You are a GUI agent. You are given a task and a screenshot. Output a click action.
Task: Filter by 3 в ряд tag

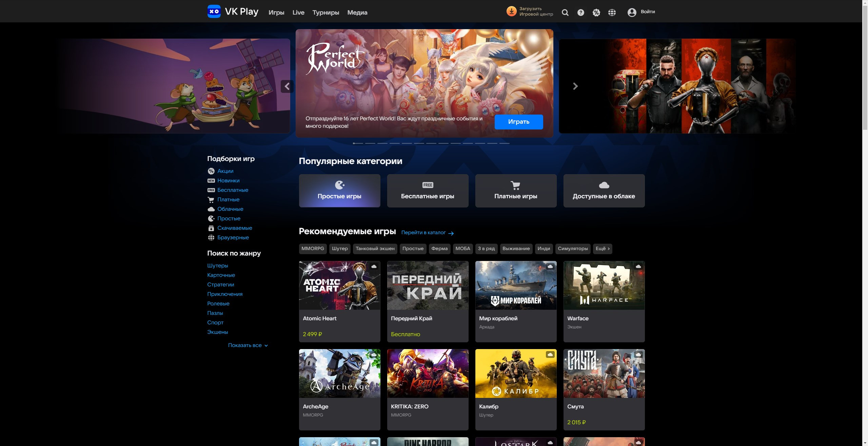tap(486, 249)
